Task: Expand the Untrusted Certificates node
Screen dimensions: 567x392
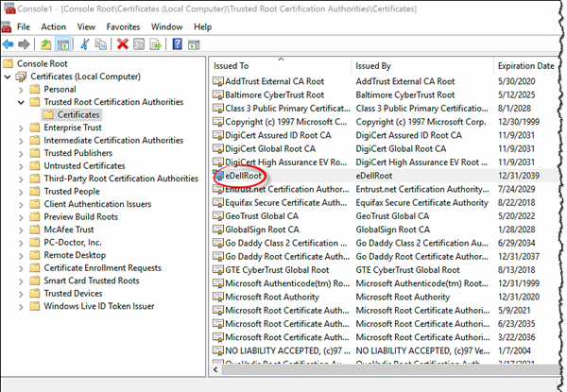Action: pyautogui.click(x=21, y=166)
